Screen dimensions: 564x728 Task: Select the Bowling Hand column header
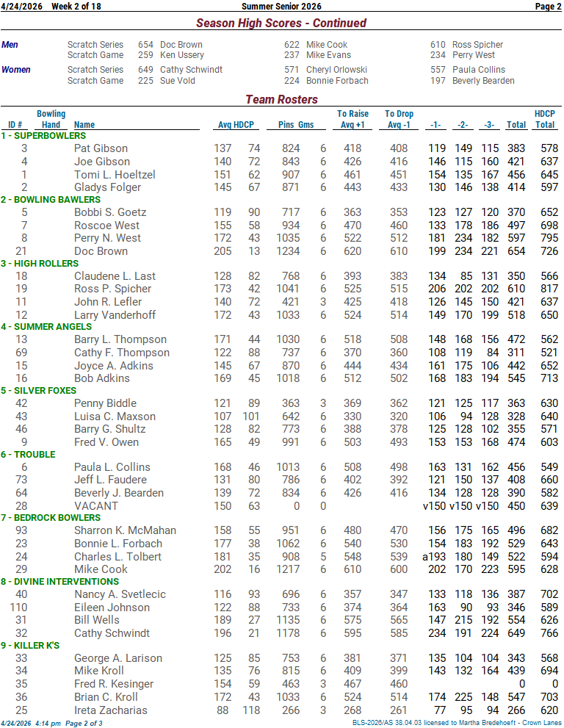click(51, 119)
